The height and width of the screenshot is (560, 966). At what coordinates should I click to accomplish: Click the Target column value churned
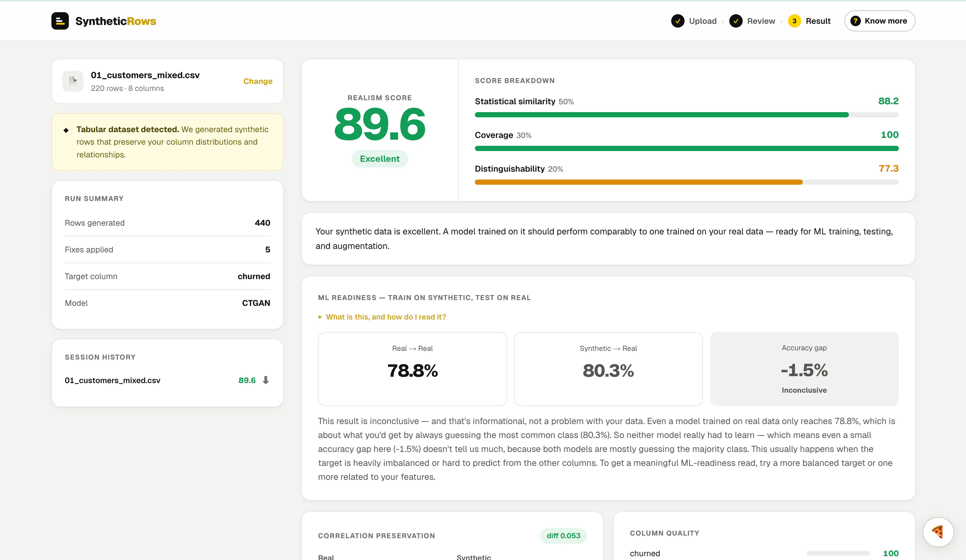pyautogui.click(x=254, y=276)
